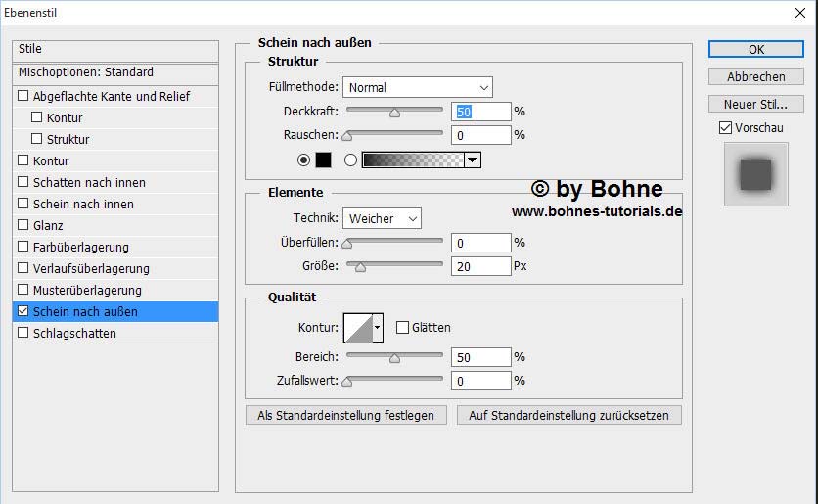Open the gradient preview picker
This screenshot has width=818, height=504.
point(412,160)
